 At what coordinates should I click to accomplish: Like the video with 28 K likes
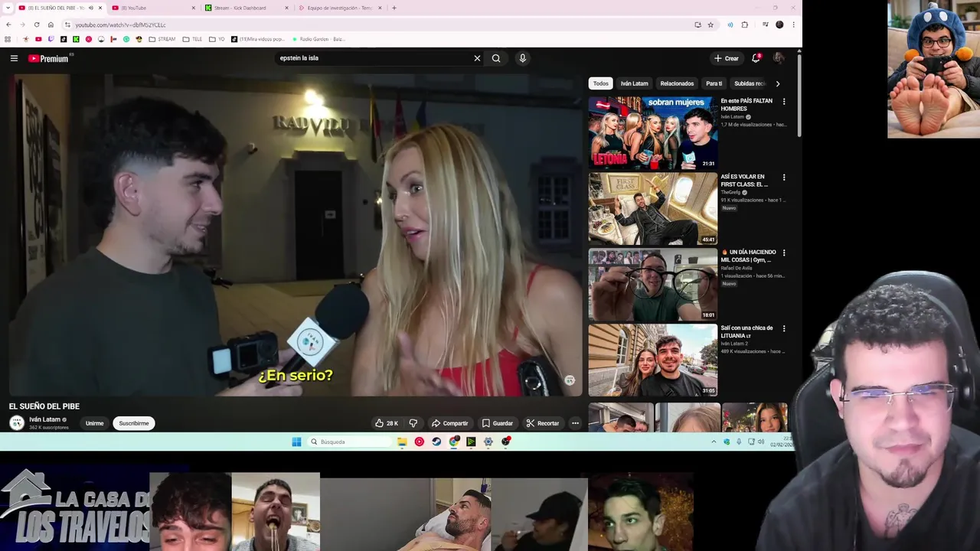[x=386, y=423]
